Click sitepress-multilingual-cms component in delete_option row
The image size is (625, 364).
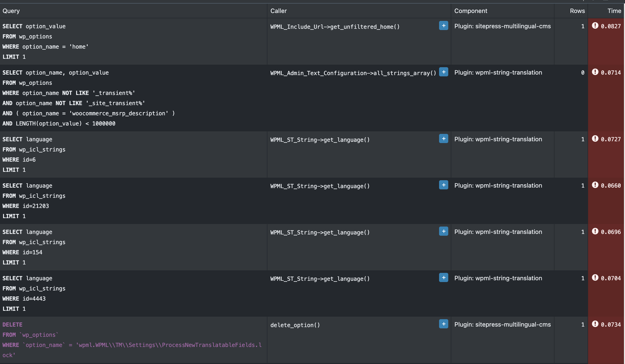502,325
